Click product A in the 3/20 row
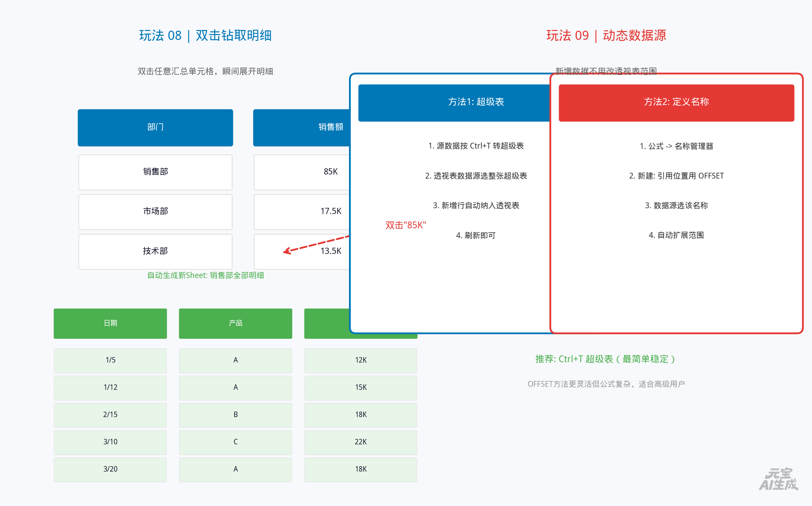This screenshot has height=506, width=812. 236,470
